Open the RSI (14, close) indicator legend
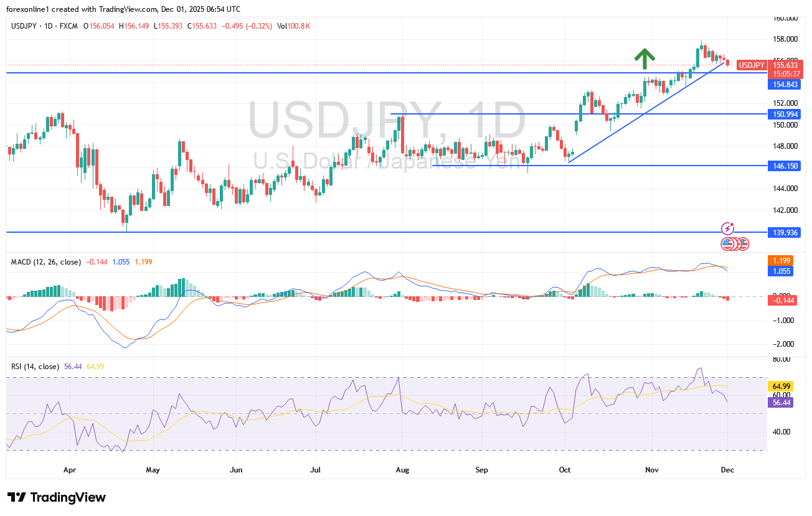The width and height of the screenshot is (812, 516). [35, 367]
